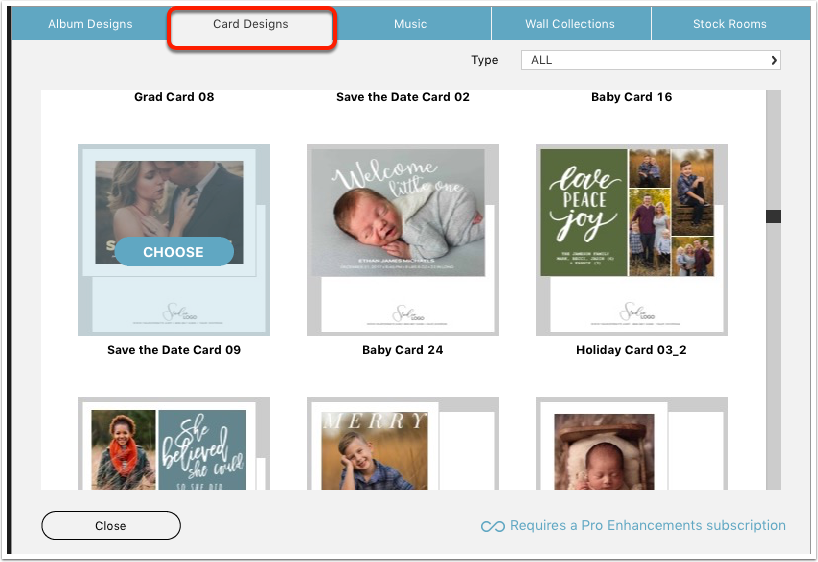Pick the 'She believed she could' card thumbnail
The image size is (818, 562).
[174, 444]
